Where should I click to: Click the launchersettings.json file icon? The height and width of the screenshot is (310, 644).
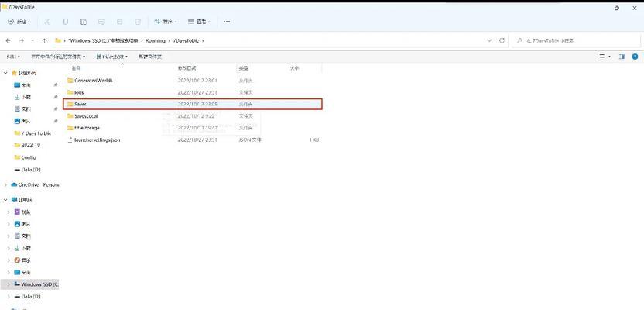pos(70,139)
